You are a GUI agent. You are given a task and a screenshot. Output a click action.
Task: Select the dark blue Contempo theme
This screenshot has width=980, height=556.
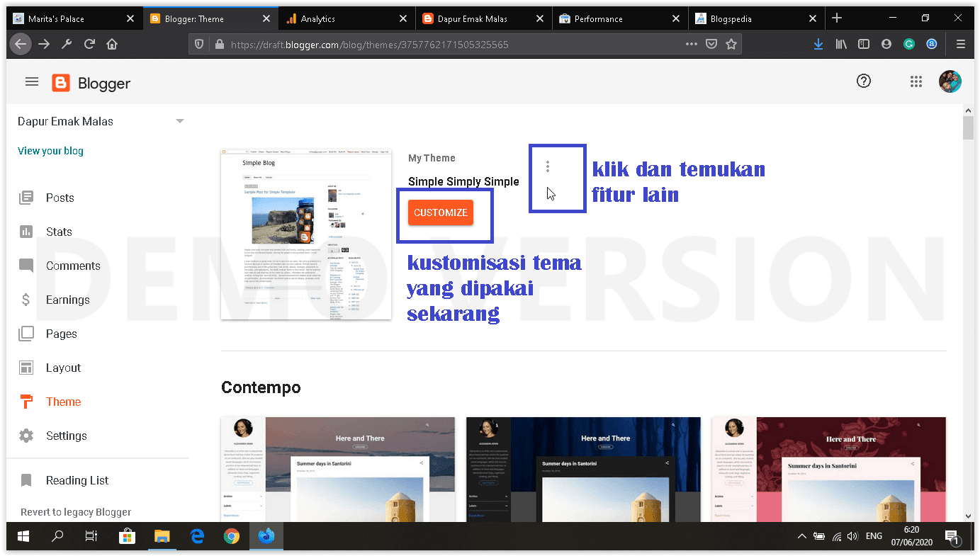[583, 470]
